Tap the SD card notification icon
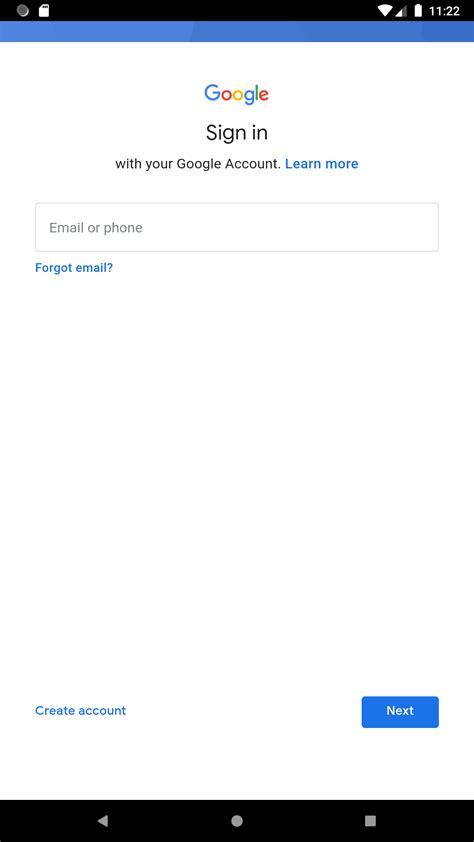This screenshot has height=842, width=474. [x=44, y=11]
